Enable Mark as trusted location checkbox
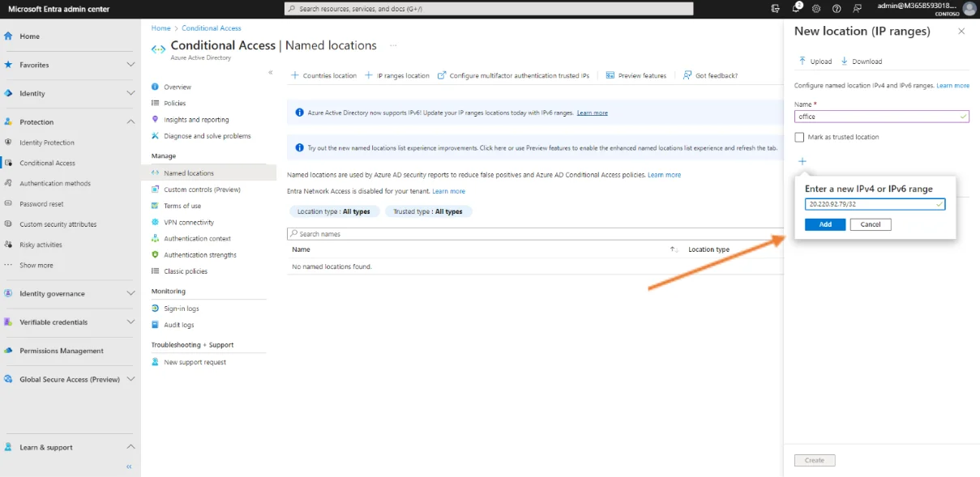Screen dimensions: 980x477 point(800,138)
